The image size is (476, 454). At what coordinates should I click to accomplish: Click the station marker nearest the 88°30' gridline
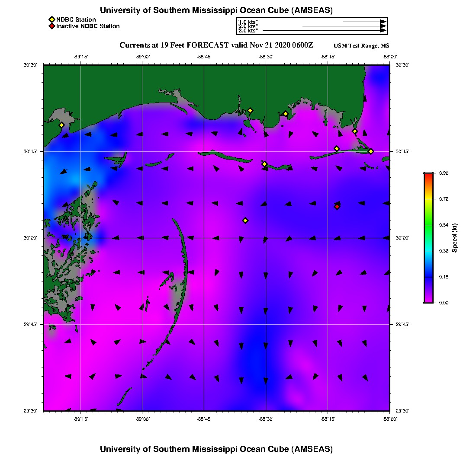tap(264, 164)
